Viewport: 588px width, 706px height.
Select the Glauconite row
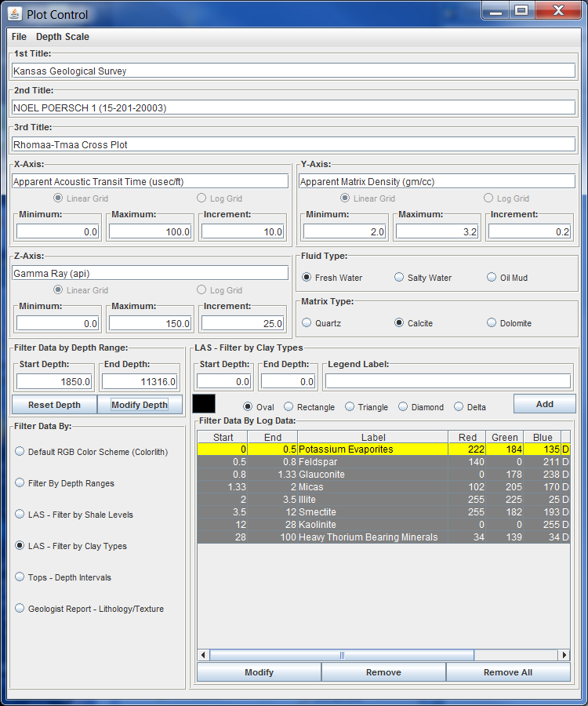tap(383, 474)
